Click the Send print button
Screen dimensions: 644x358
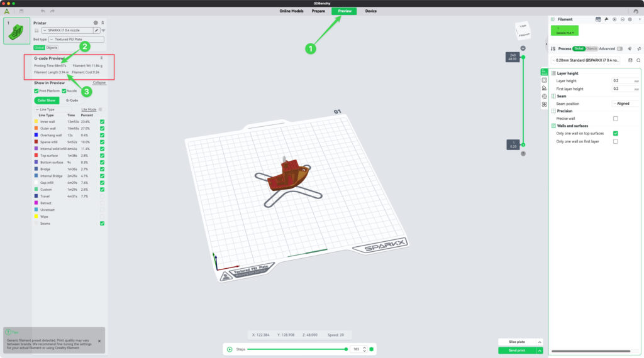click(516, 350)
